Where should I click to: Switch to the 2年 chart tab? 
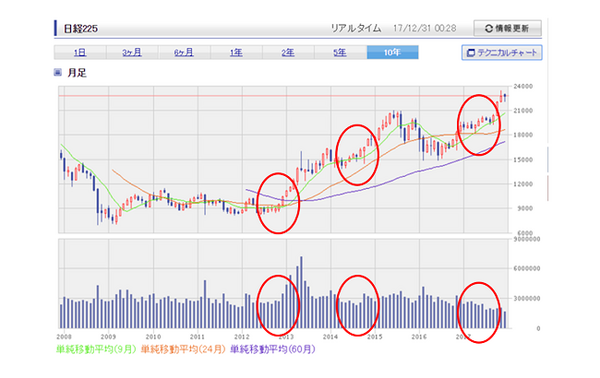288,52
